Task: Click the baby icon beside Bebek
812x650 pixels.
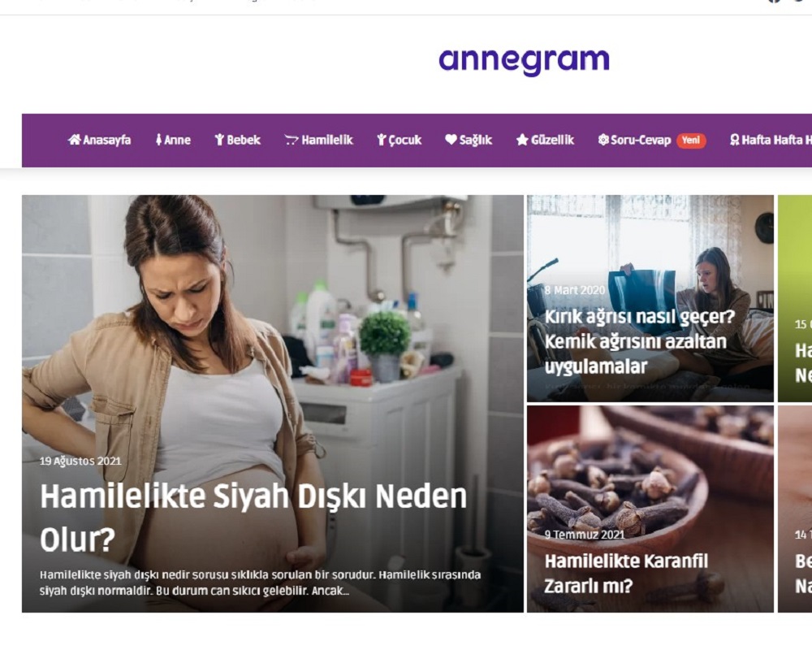Action: coord(219,140)
